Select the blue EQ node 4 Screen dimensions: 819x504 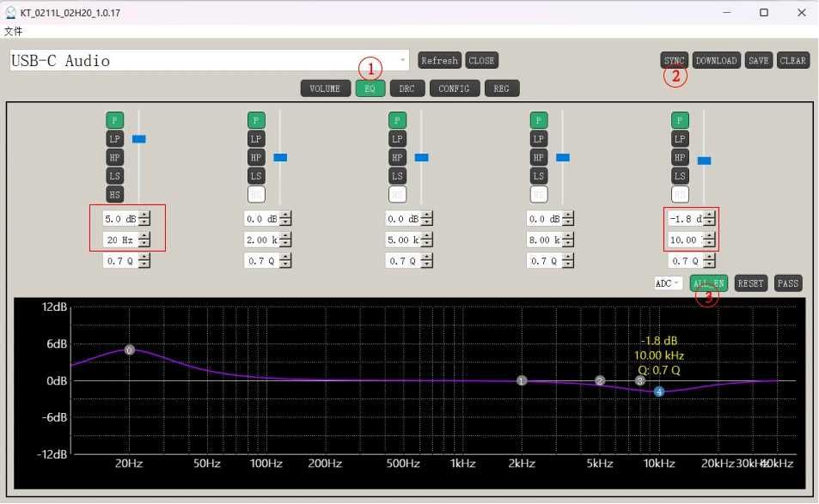[659, 392]
